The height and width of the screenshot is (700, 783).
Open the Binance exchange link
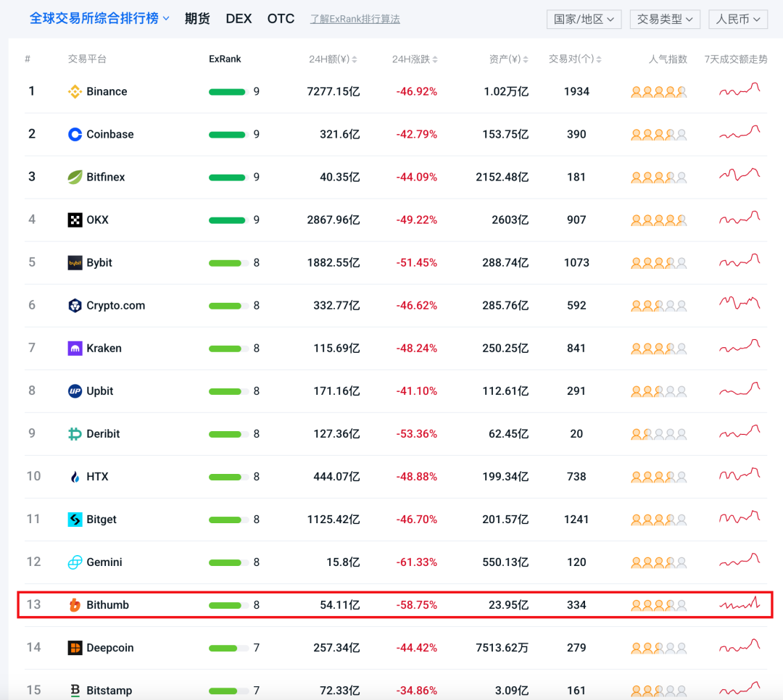(x=107, y=91)
